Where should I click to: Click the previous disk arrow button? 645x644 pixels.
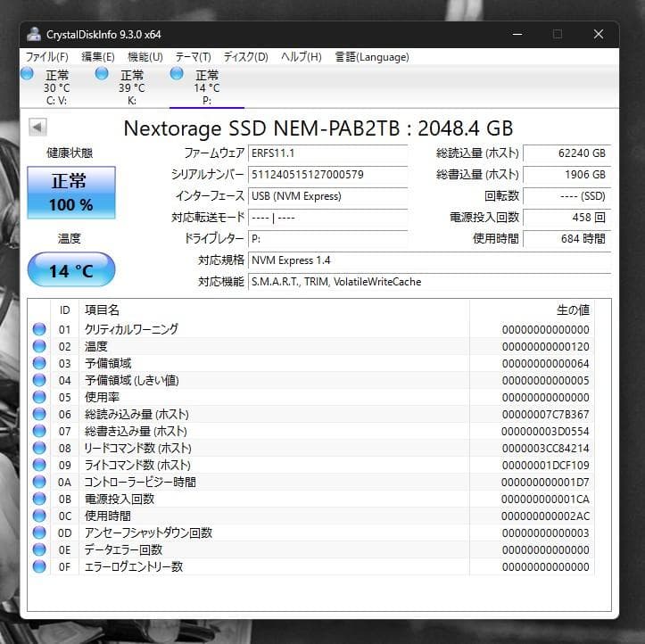click(x=37, y=127)
